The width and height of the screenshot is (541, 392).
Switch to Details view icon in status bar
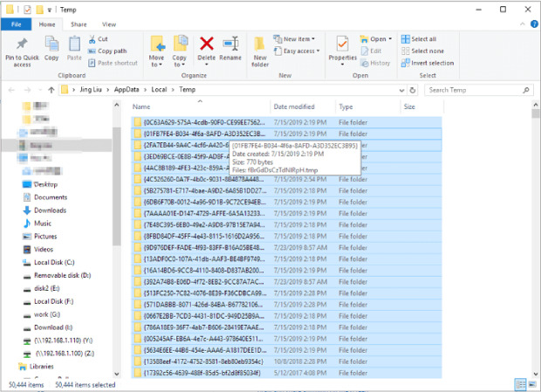click(x=520, y=384)
